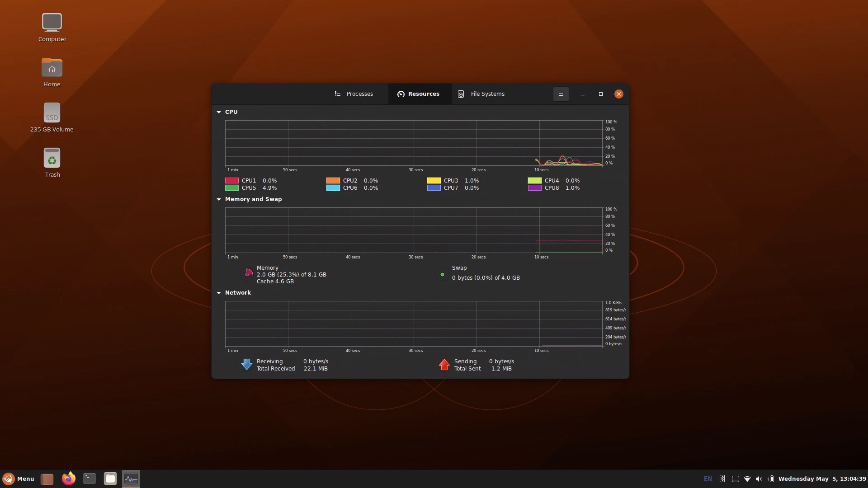Open the Mint Menu
The width and height of the screenshot is (868, 488).
[x=18, y=479]
